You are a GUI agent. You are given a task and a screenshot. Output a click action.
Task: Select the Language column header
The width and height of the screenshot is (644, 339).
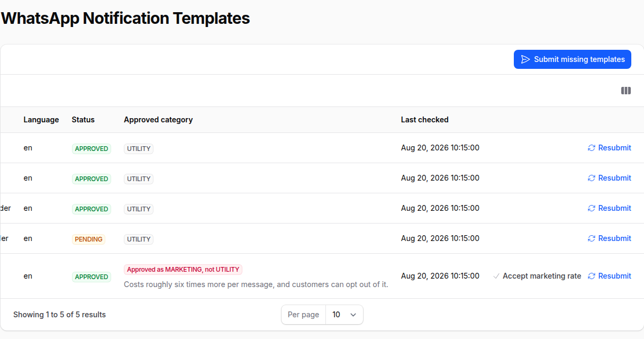(x=41, y=120)
